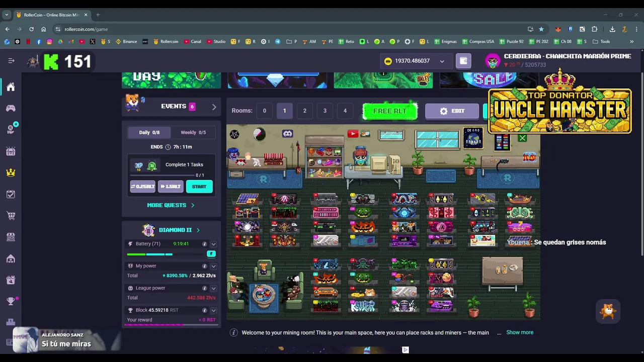
Task: Show My power info icon
Action: click(x=204, y=266)
